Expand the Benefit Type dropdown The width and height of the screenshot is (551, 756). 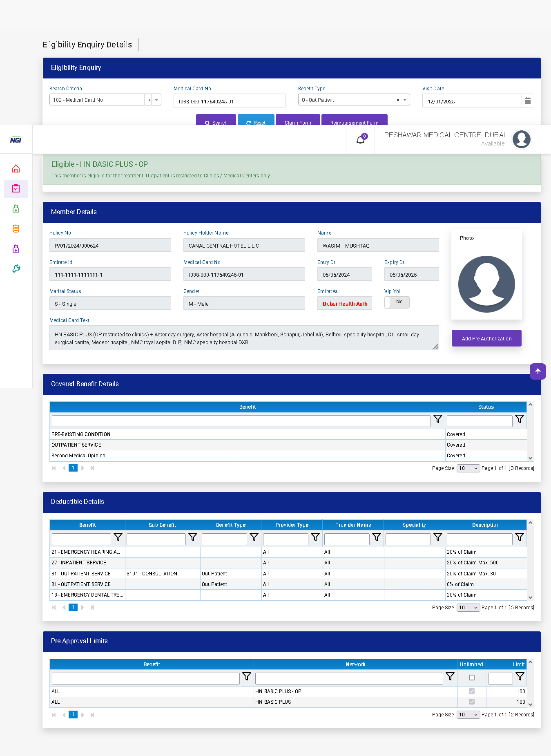(x=405, y=100)
